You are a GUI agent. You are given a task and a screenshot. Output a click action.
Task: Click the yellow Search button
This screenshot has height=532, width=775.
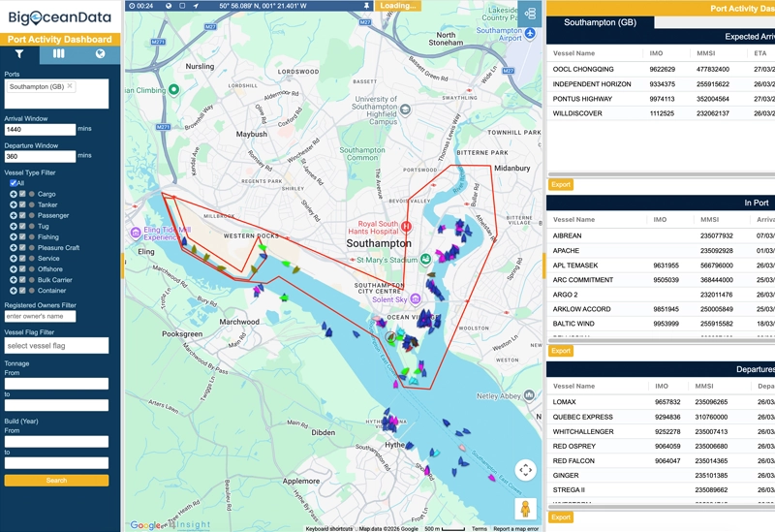click(x=56, y=481)
